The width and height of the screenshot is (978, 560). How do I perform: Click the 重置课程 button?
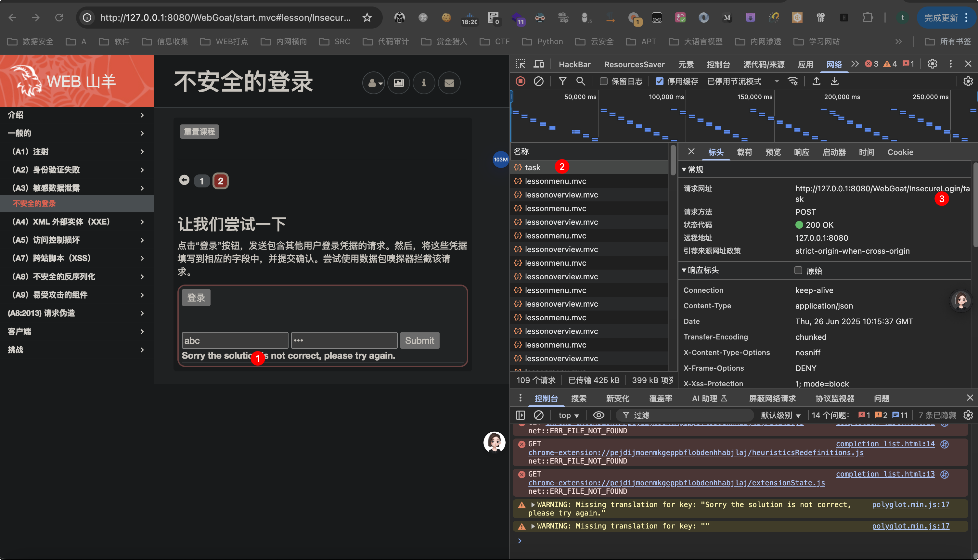tap(199, 132)
